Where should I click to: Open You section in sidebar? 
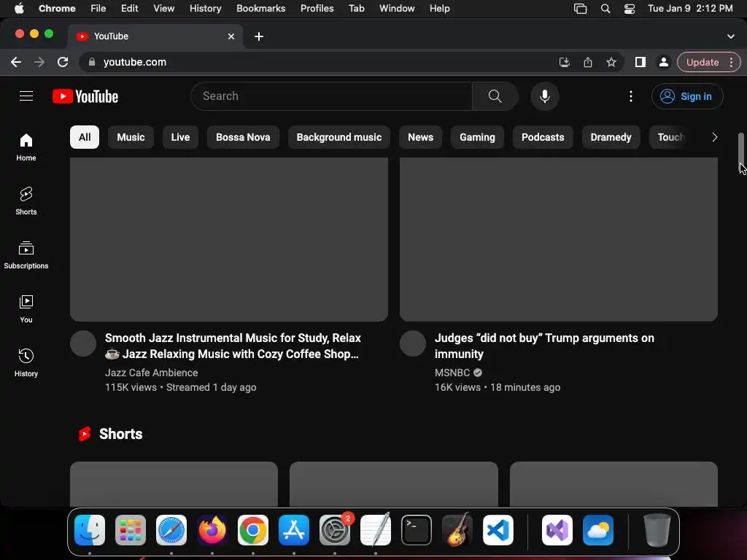(26, 308)
